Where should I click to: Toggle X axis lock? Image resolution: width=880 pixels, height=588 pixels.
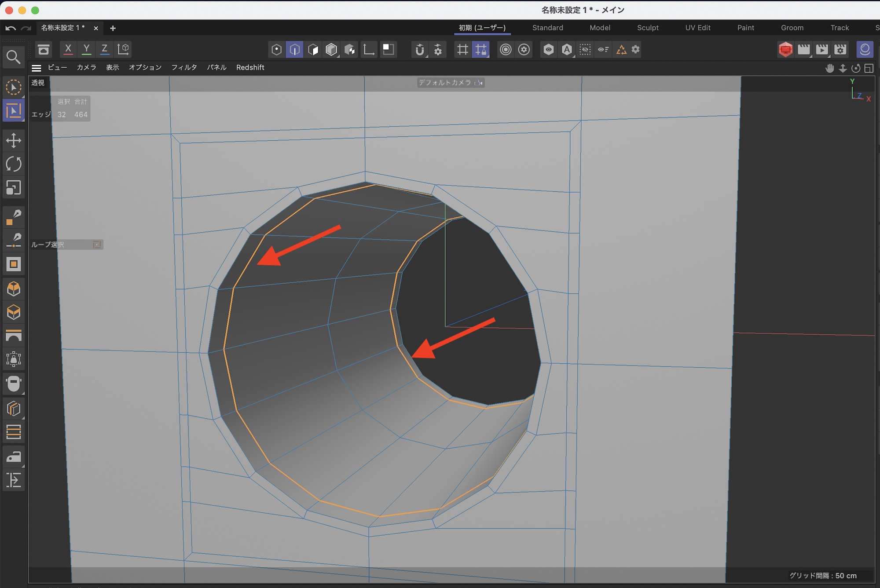pos(68,50)
